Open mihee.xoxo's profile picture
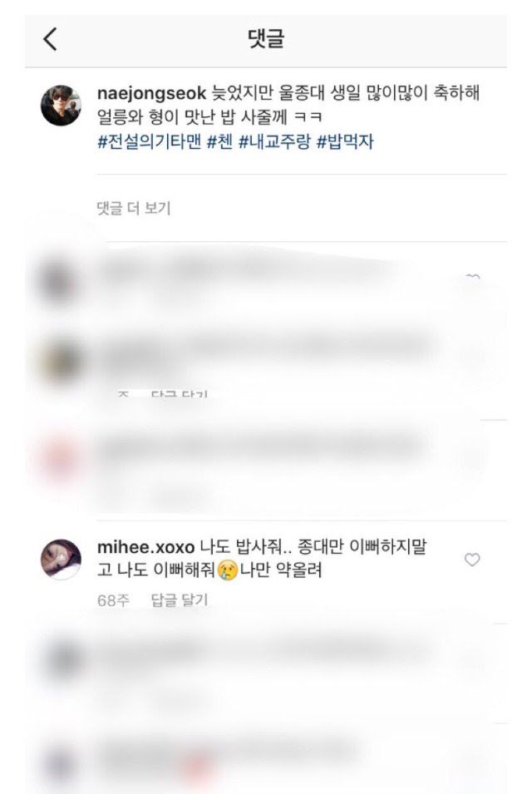The image size is (532, 794). click(x=61, y=559)
